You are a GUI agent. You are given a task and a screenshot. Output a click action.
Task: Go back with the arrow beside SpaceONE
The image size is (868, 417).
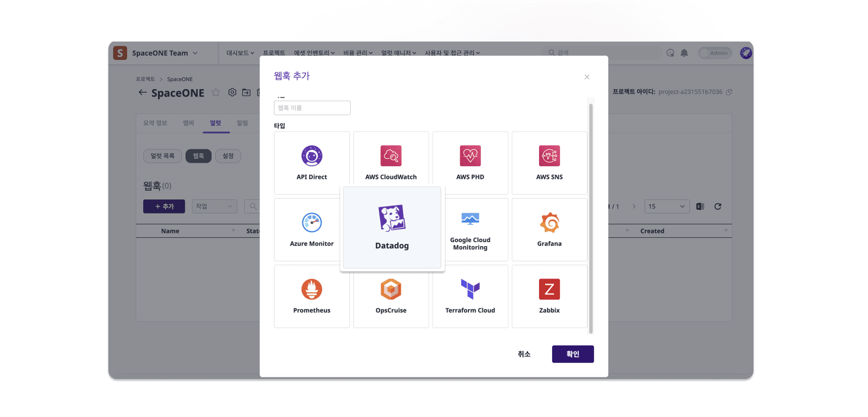pos(142,92)
